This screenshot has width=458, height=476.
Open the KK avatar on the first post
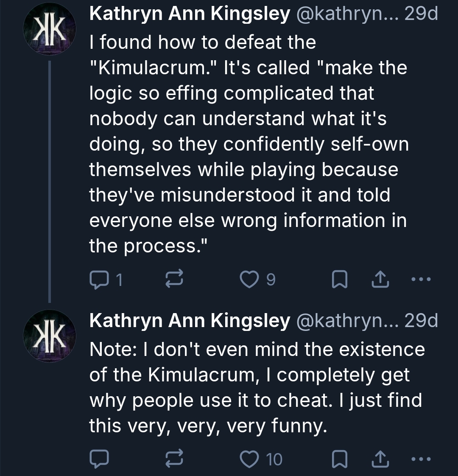pos(50,29)
